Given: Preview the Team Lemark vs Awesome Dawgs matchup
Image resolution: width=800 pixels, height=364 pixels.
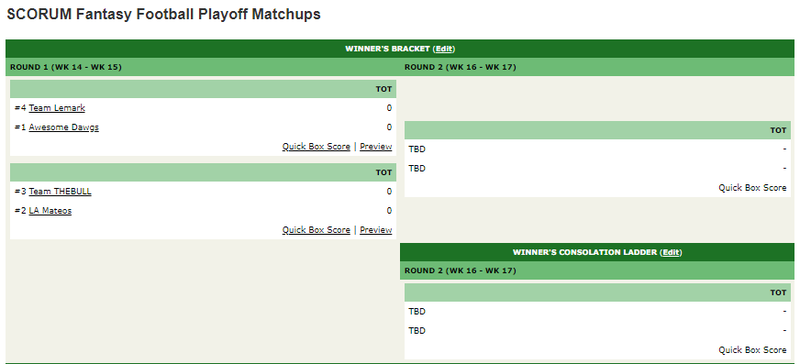Looking at the screenshot, I should pos(376,147).
